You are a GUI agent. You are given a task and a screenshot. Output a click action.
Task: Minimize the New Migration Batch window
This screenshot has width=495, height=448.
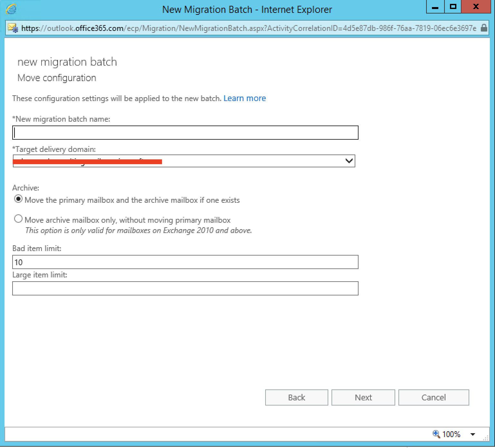(435, 7)
